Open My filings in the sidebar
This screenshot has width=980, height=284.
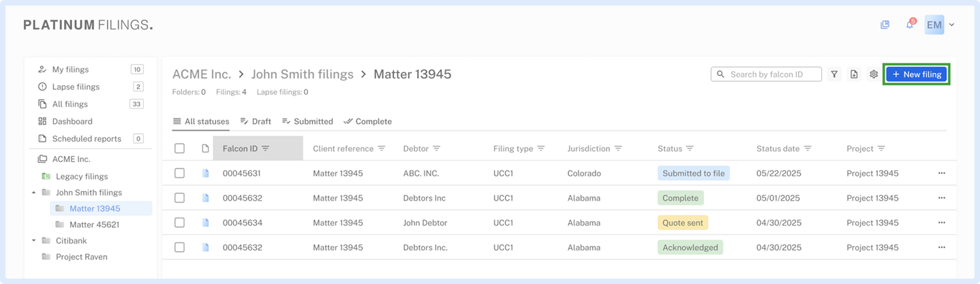pos(70,70)
